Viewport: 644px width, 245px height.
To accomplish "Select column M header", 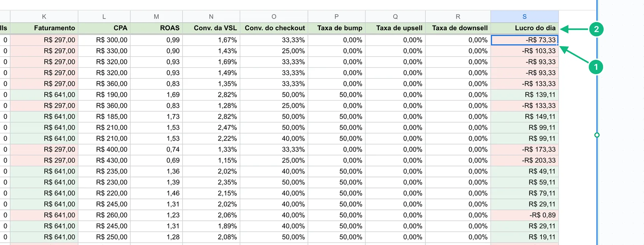I will tap(156, 17).
